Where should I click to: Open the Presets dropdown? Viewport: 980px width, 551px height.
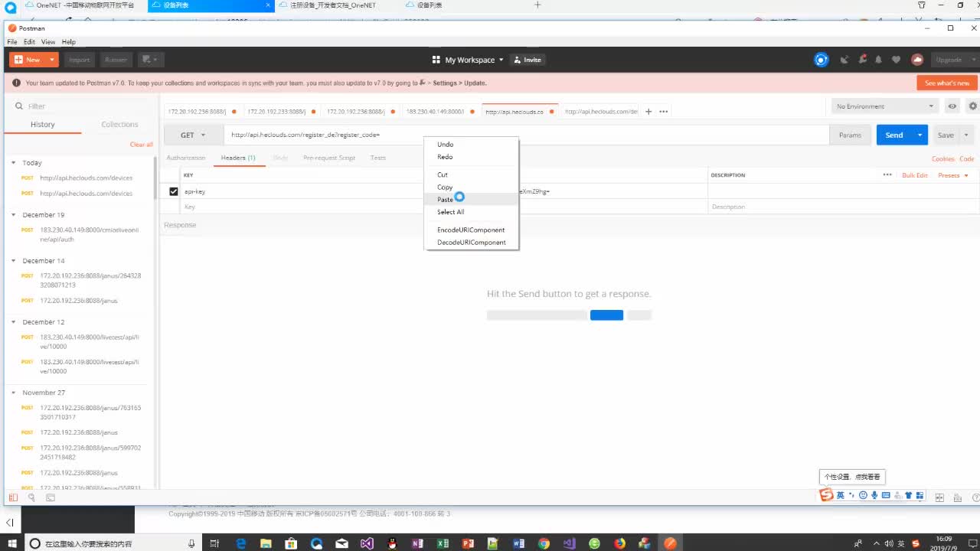coord(953,175)
